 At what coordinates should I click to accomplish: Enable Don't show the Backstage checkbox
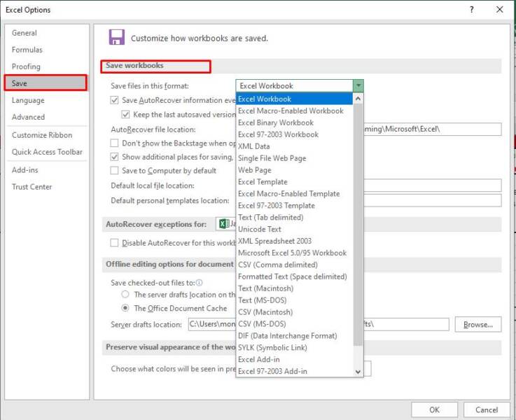pos(114,143)
